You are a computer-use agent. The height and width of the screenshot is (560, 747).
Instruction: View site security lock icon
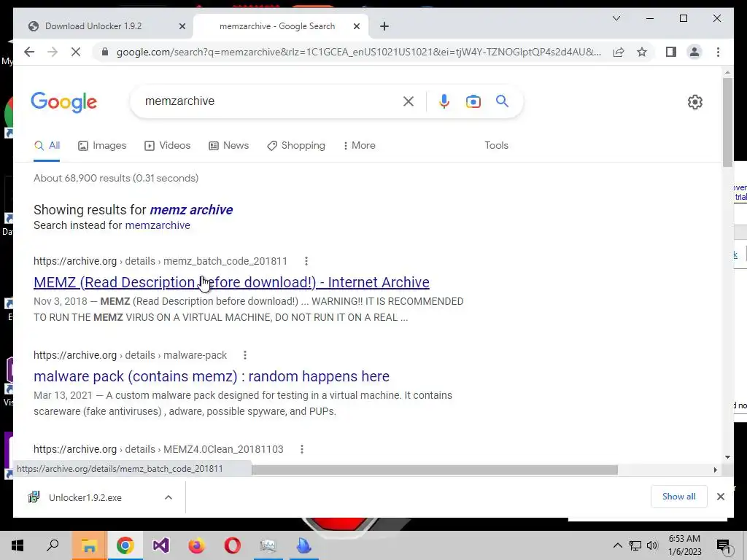click(105, 52)
